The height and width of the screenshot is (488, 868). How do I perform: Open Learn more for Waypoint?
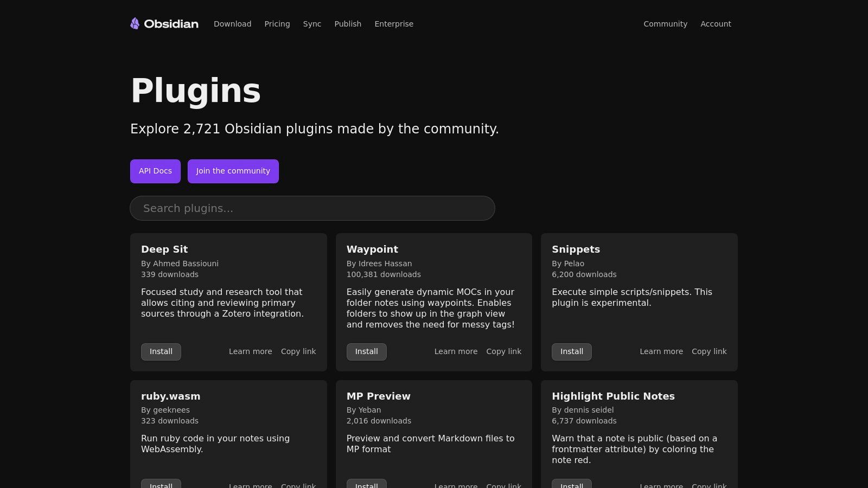(x=456, y=351)
